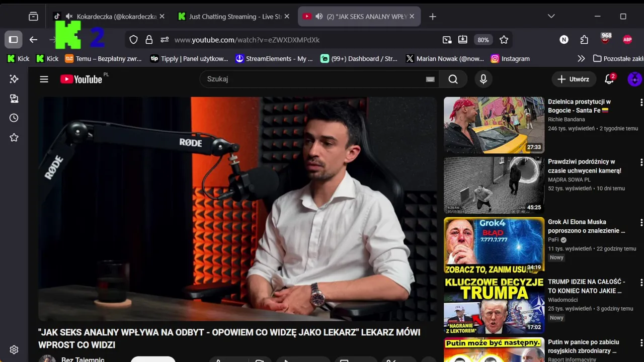This screenshot has height=362, width=644.
Task: Open sidebar settings gear
Action: click(14, 350)
